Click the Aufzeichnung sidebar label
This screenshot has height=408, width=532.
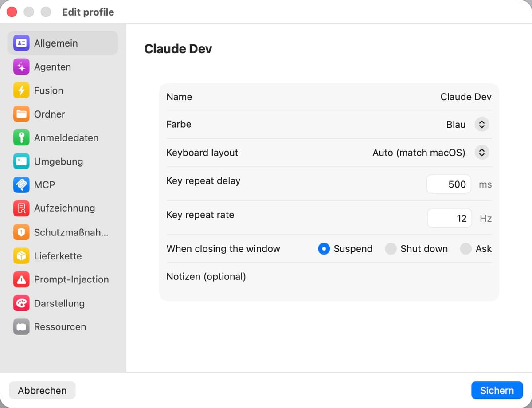coord(64,208)
